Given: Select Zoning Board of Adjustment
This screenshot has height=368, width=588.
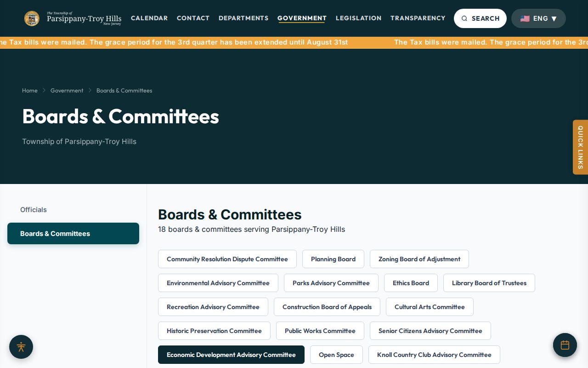Looking at the screenshot, I should pos(419,259).
